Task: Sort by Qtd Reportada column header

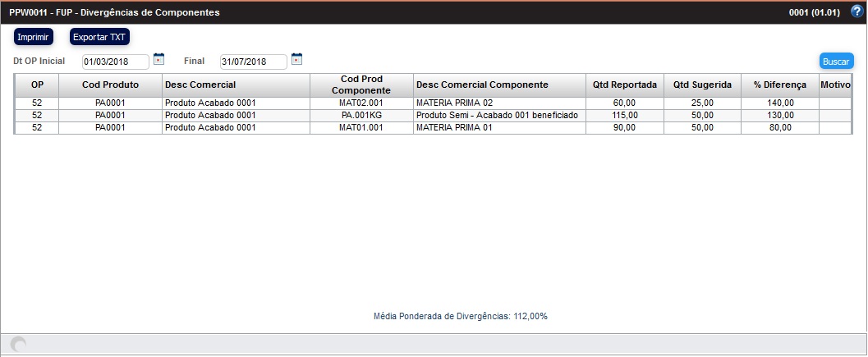Action: (624, 85)
